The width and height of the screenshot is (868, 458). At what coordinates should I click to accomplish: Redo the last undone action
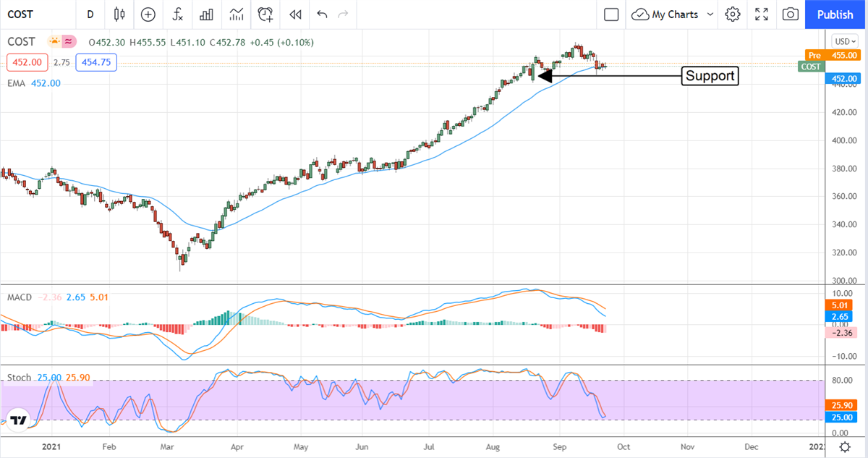344,14
